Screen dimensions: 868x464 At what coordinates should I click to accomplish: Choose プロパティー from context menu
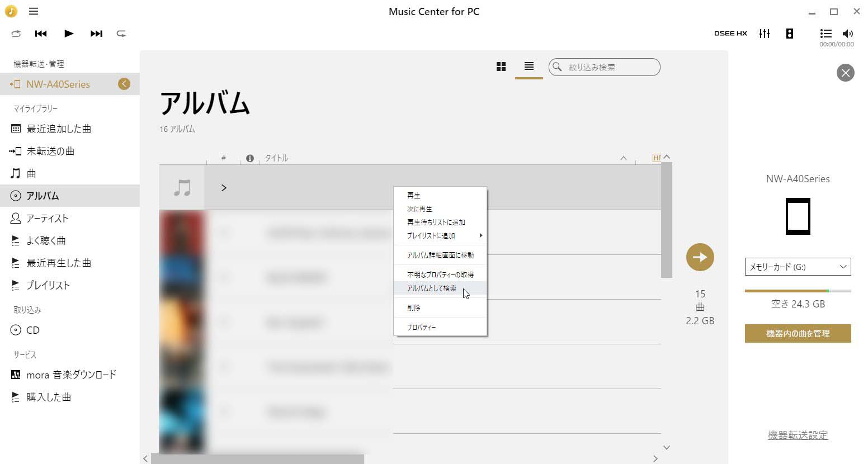click(x=440, y=327)
